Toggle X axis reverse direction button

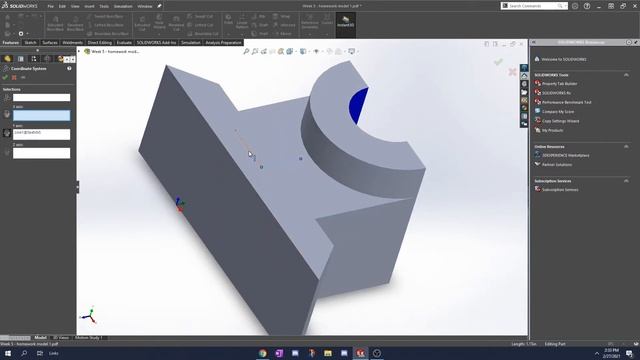[7, 114]
